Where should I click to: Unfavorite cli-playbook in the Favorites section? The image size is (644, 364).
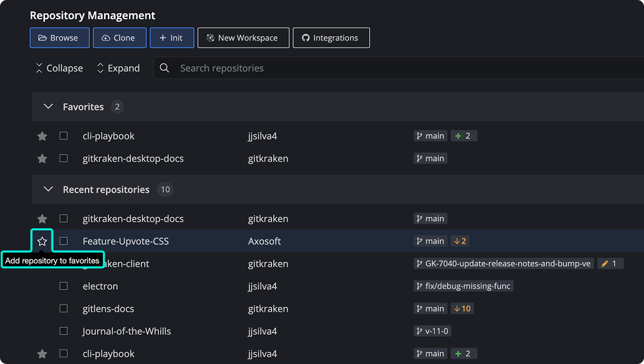[42, 136]
